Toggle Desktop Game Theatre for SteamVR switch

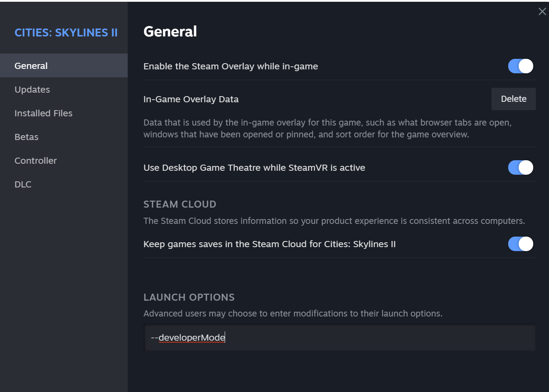point(520,168)
